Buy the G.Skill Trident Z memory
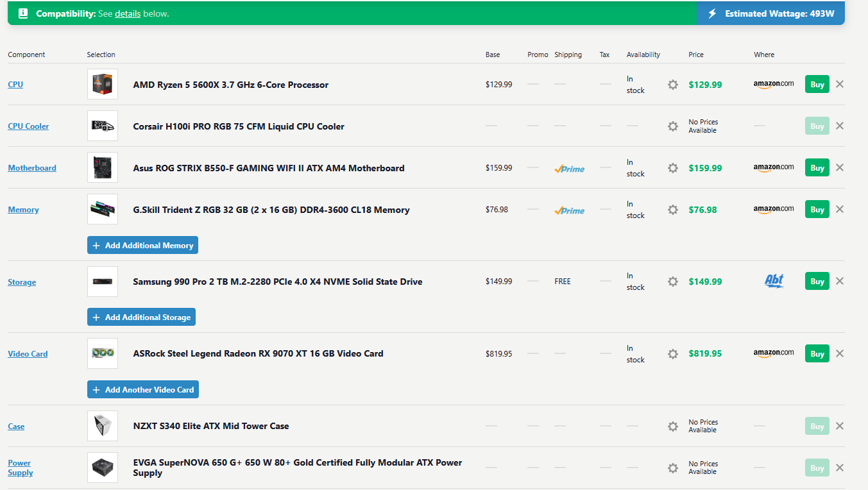The height and width of the screenshot is (490, 868). pos(817,209)
